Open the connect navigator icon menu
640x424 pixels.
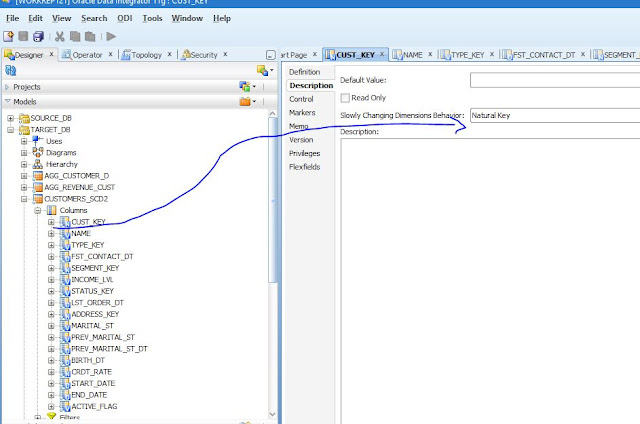[x=264, y=71]
